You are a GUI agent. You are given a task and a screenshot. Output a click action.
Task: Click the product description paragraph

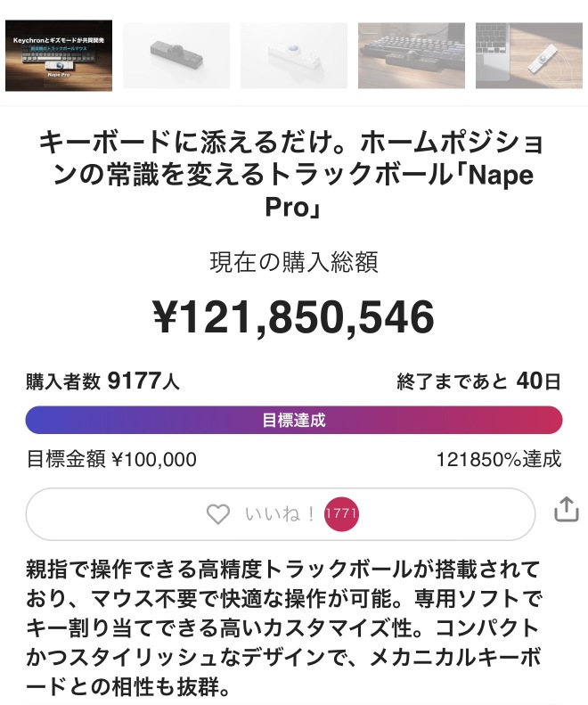point(284,628)
